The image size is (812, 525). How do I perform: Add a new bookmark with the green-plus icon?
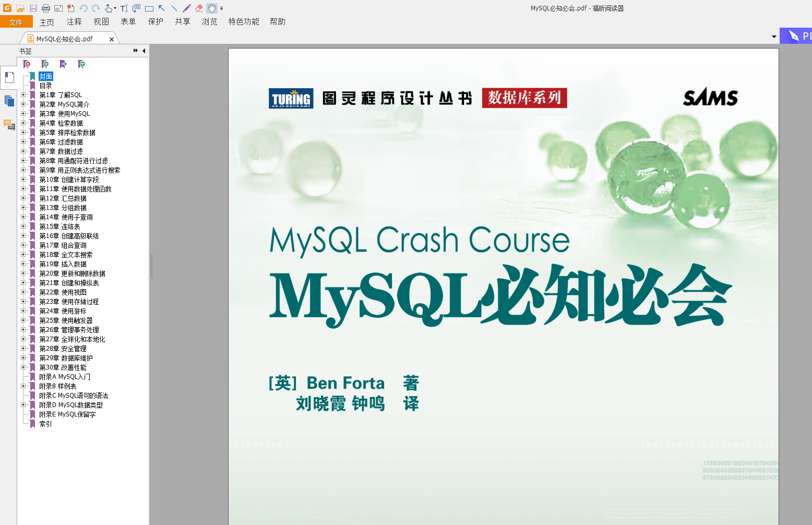(x=45, y=64)
